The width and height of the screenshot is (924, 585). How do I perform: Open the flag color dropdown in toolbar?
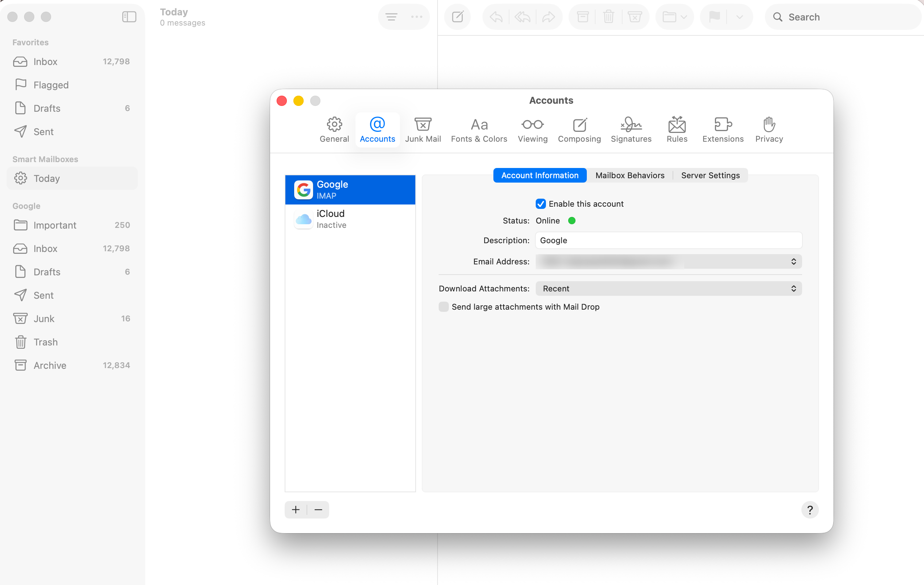[739, 17]
